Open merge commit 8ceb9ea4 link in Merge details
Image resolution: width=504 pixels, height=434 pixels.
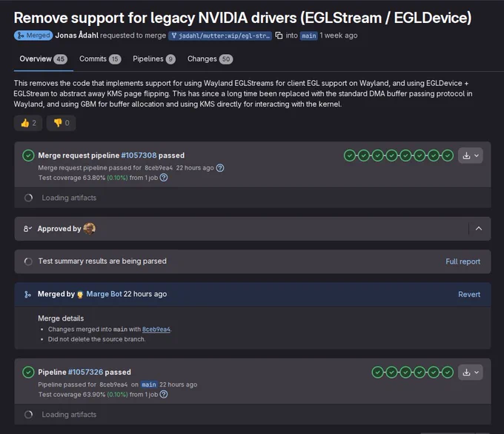[x=156, y=330]
